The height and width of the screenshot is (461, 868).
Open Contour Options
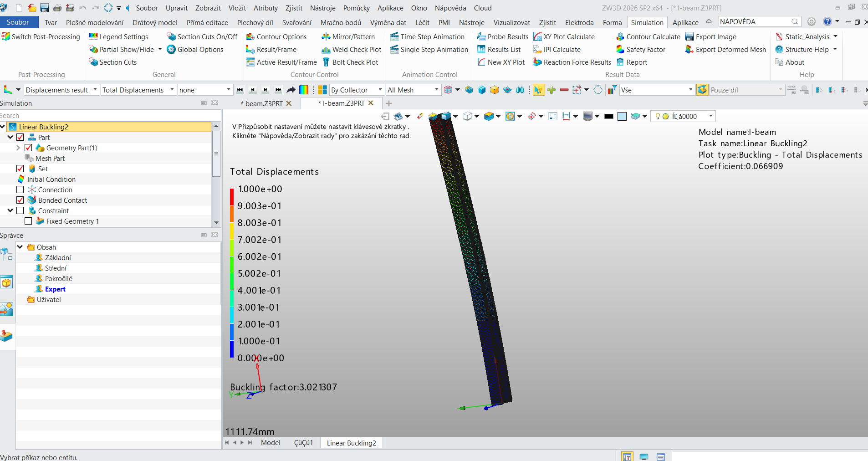(x=276, y=36)
